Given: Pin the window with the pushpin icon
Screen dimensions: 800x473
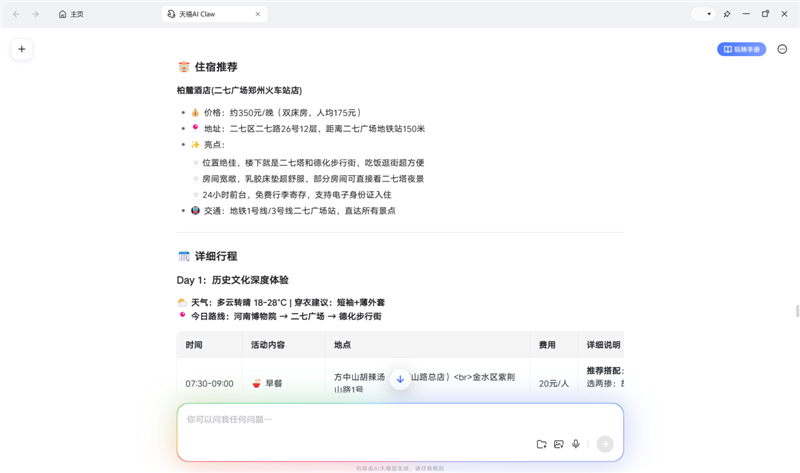Looking at the screenshot, I should pyautogui.click(x=727, y=14).
